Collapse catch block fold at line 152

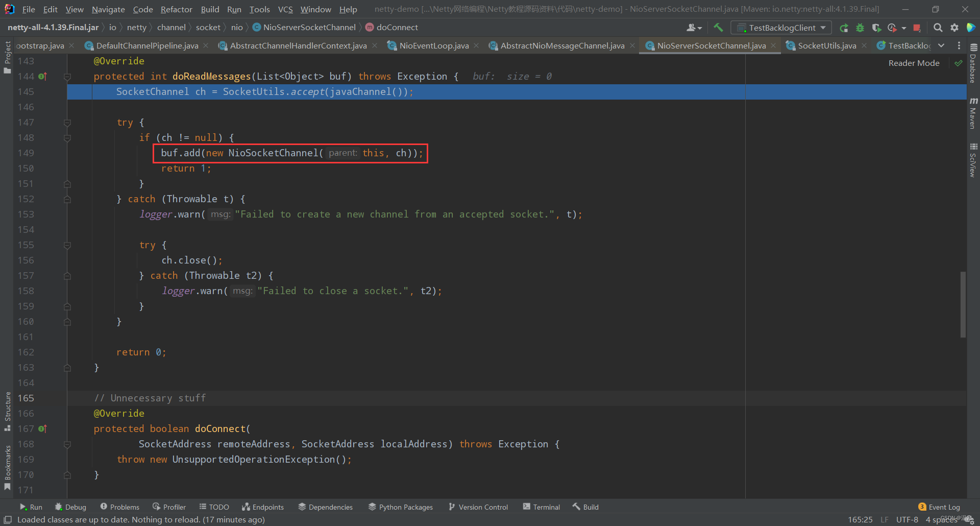click(67, 199)
